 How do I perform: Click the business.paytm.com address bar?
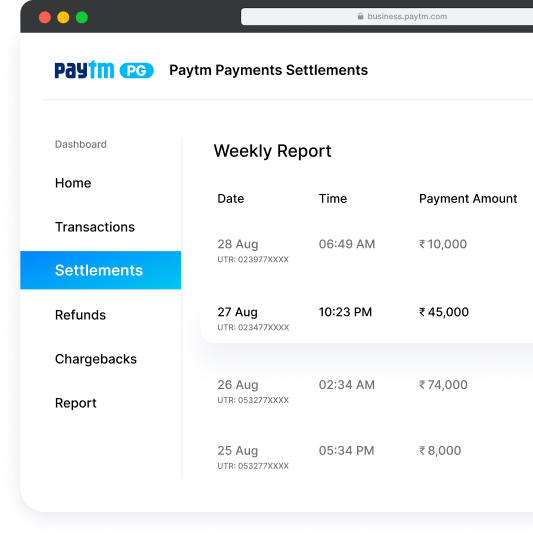[x=387, y=16]
